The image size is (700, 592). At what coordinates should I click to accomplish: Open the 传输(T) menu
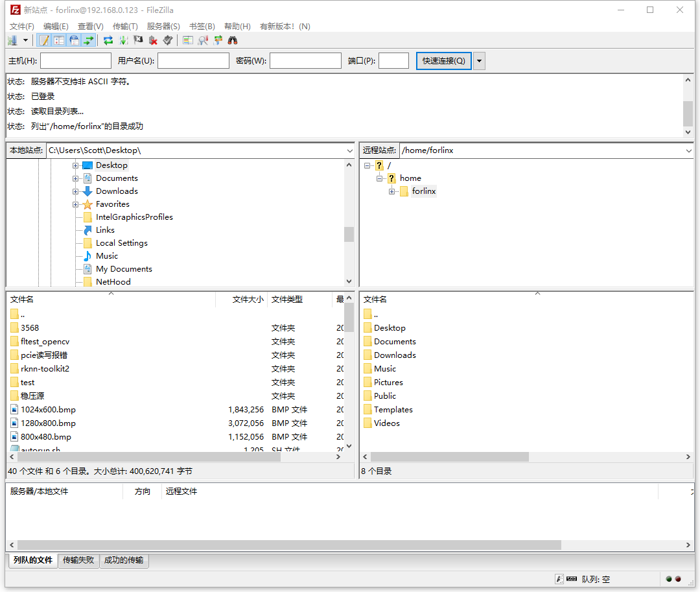(x=125, y=27)
